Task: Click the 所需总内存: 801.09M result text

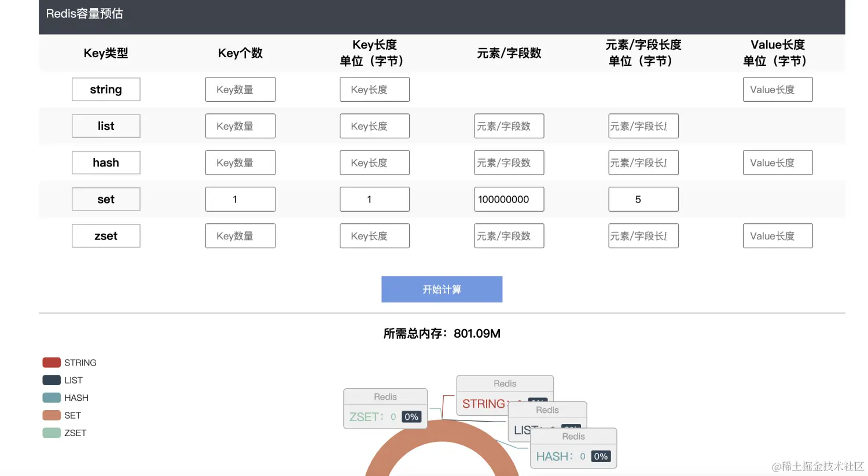Action: click(442, 333)
